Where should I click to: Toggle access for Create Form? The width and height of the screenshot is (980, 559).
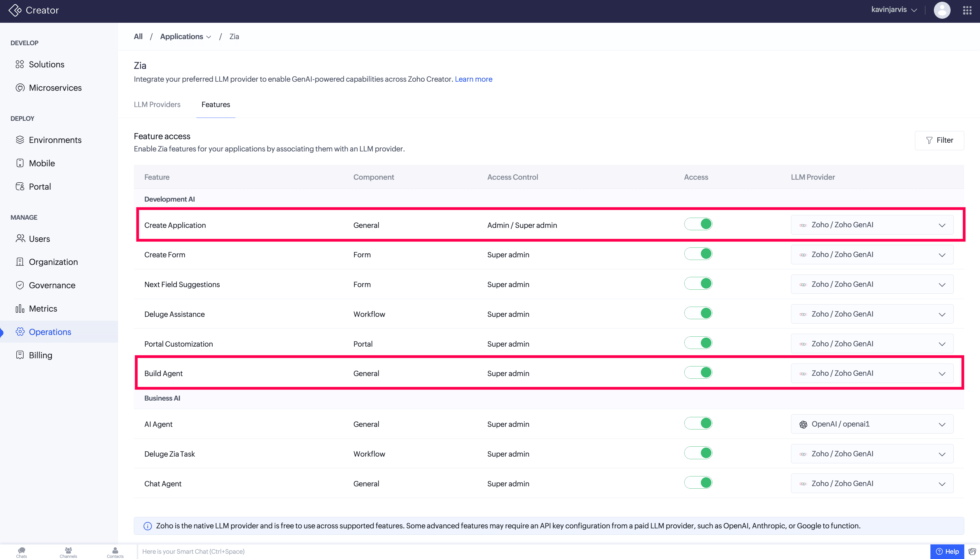[698, 254]
